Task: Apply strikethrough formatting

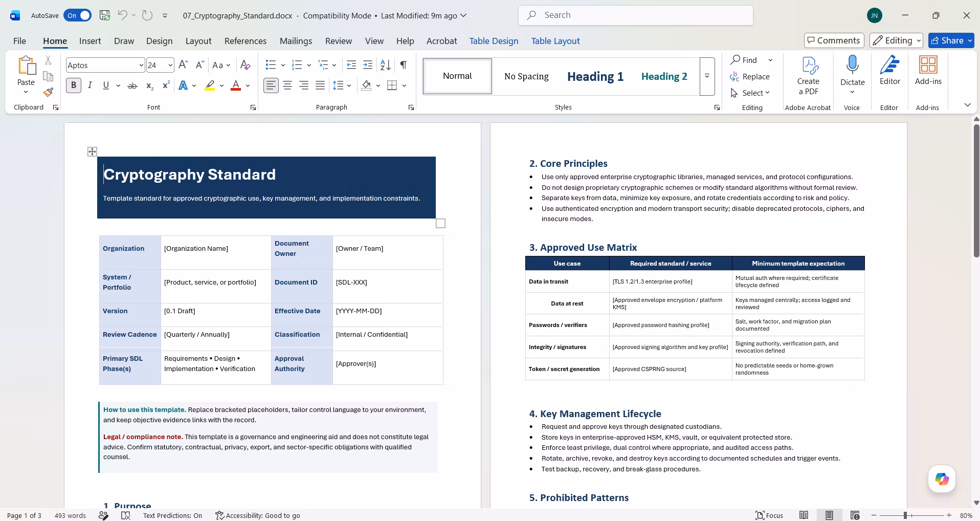Action: 132,85
